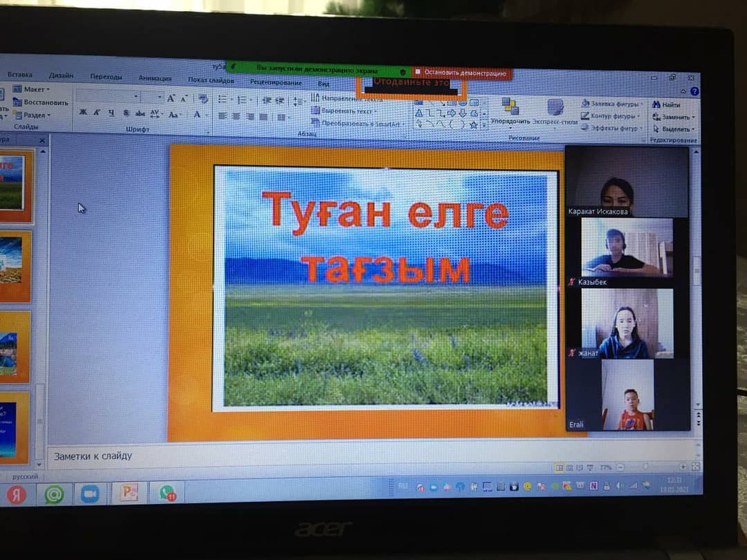Open Zoom from the Windows taskbar
747x560 pixels.
(x=90, y=494)
